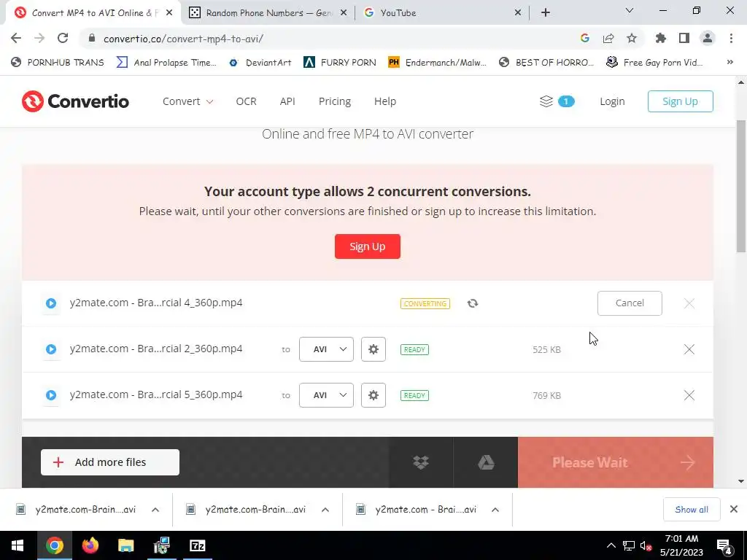Click the Login link
The image size is (747, 560).
point(612,101)
